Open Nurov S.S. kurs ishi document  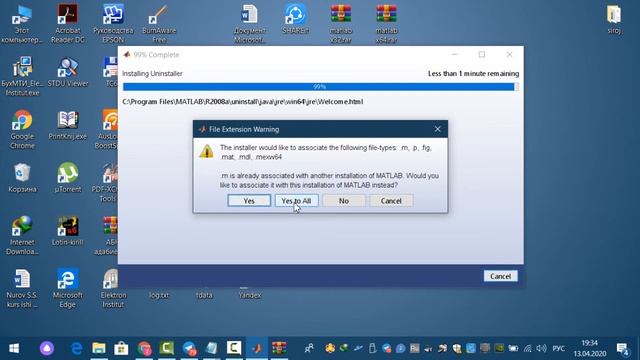[22, 289]
